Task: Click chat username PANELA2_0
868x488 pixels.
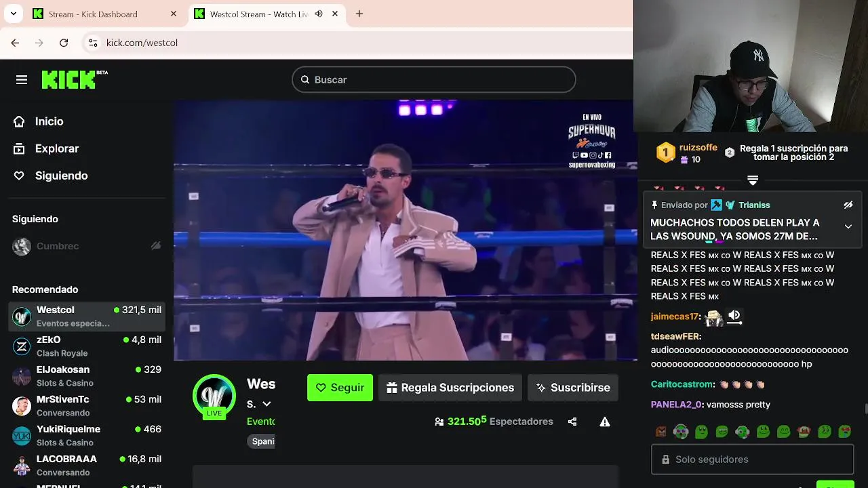Action: pos(677,405)
